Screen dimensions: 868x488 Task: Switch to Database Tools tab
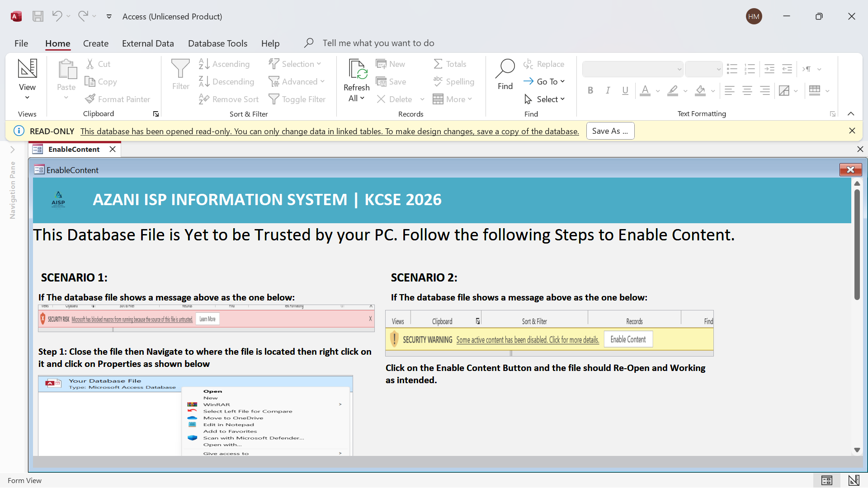click(x=217, y=43)
